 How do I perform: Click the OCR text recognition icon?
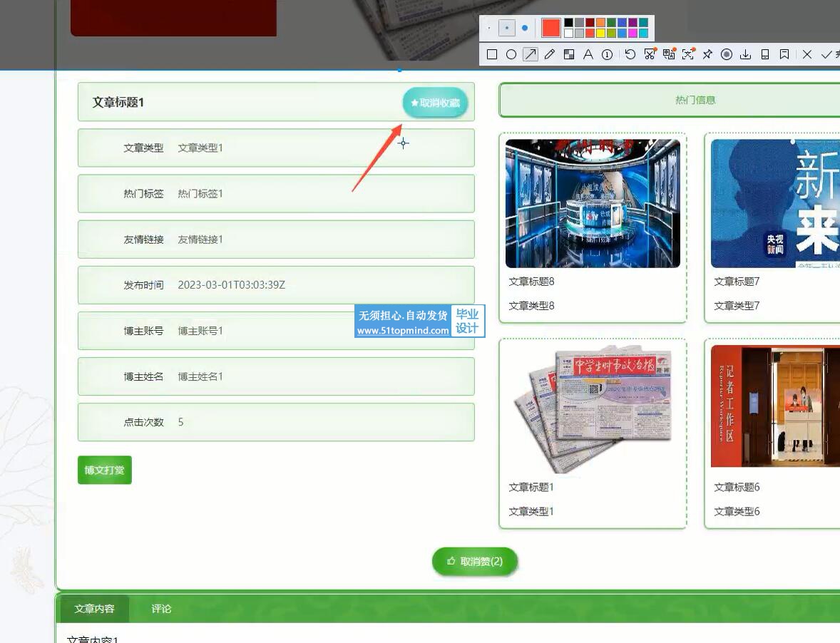coord(688,54)
